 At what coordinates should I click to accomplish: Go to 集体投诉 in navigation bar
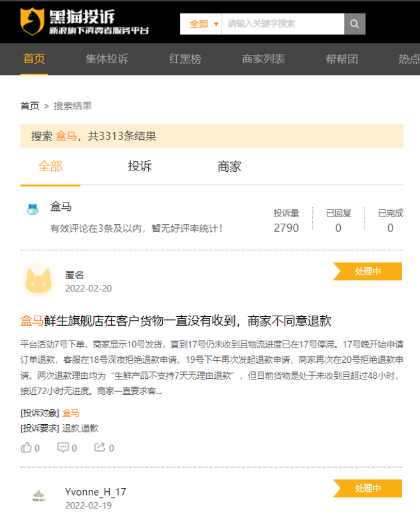pos(107,59)
